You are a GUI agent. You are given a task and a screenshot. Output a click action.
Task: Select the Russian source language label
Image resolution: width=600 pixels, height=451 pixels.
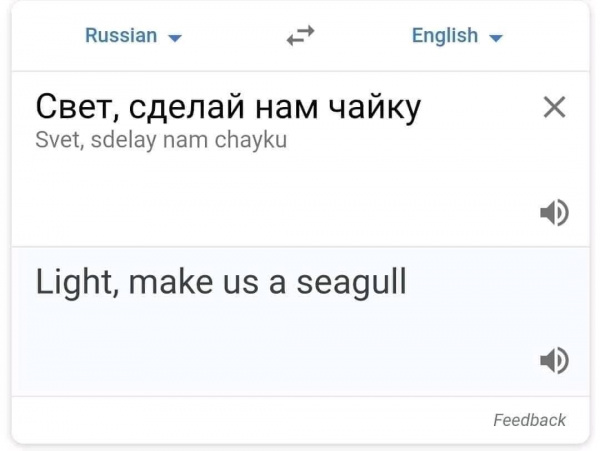121,36
